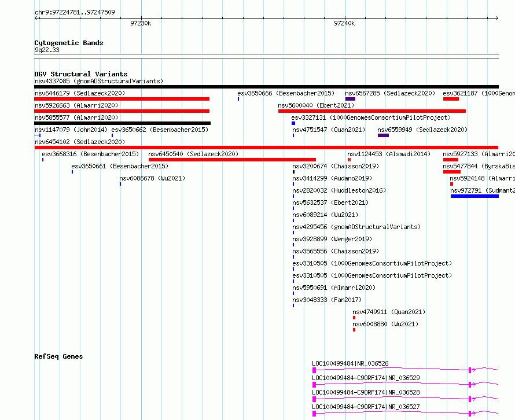Click nsv5950691 (Almarri2020) label
This screenshot has width=515, height=420.
(x=334, y=288)
